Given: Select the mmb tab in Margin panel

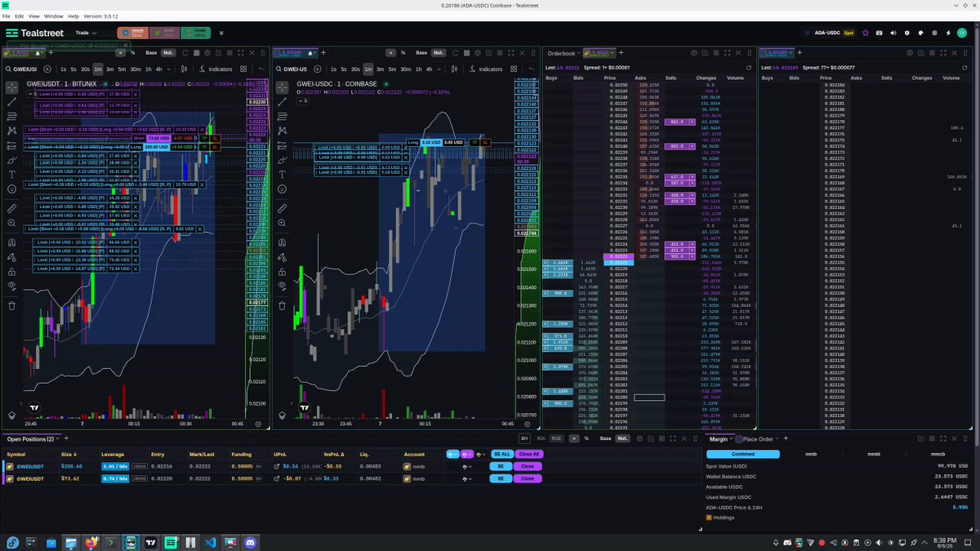Looking at the screenshot, I should point(810,454).
